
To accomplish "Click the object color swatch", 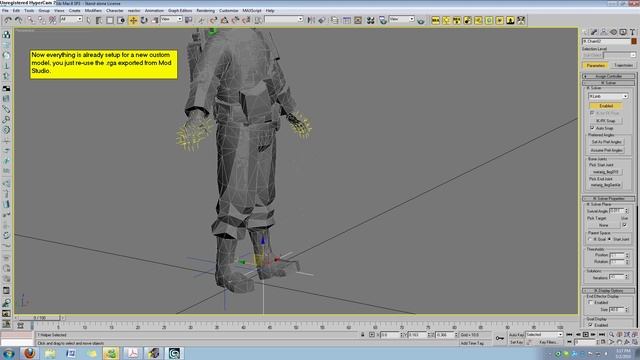I will pos(634,41).
